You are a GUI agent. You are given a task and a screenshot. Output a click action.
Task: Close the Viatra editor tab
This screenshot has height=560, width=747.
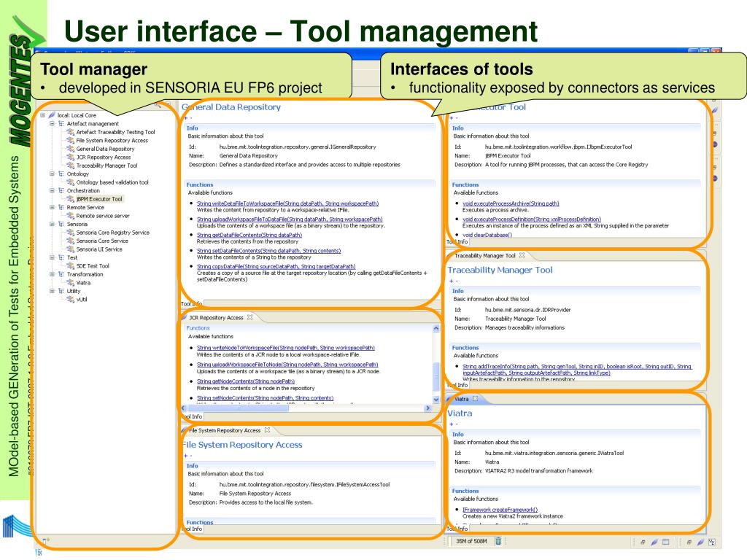[x=475, y=399]
